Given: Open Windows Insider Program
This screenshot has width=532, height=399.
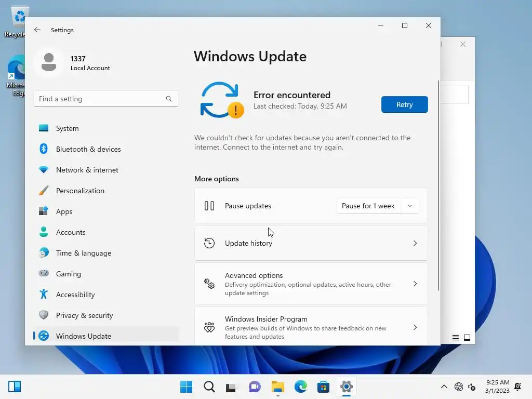Looking at the screenshot, I should pos(311,326).
